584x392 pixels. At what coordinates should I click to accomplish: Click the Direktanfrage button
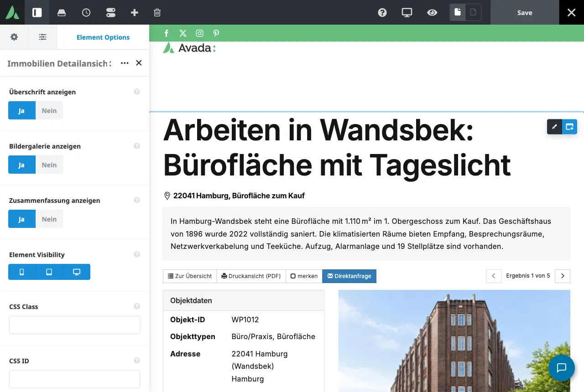[349, 276]
